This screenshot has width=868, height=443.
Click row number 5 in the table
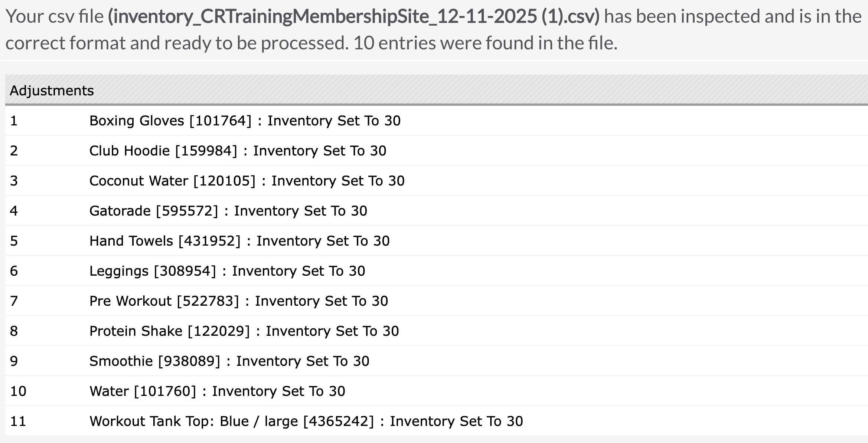click(14, 241)
